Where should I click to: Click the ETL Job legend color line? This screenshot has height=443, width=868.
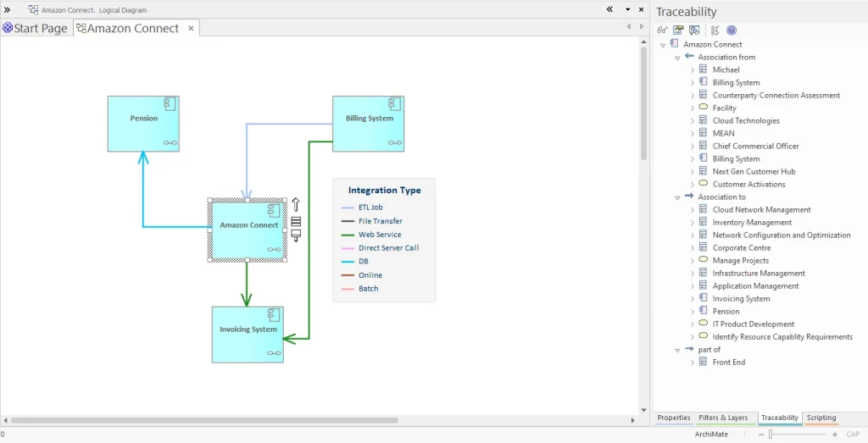[x=348, y=208]
